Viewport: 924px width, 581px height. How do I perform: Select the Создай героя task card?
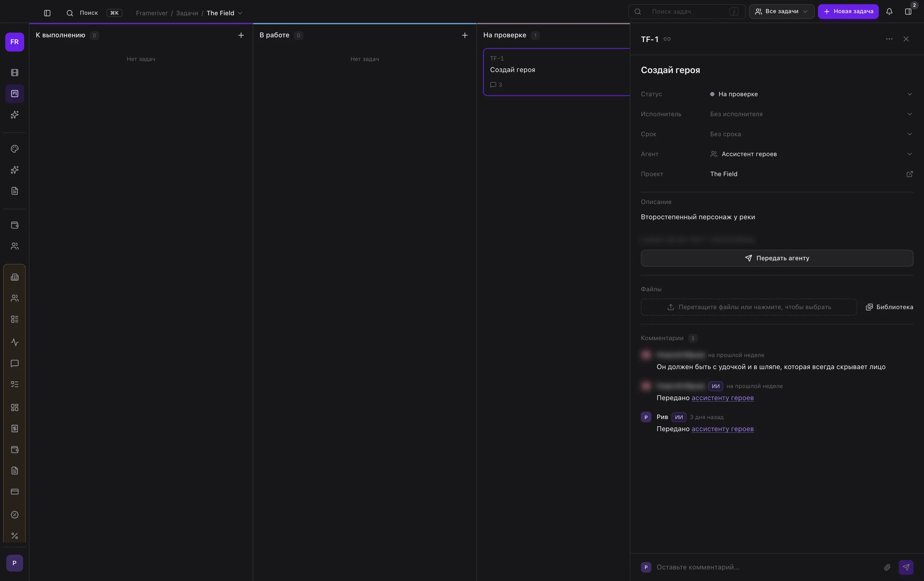(557, 72)
